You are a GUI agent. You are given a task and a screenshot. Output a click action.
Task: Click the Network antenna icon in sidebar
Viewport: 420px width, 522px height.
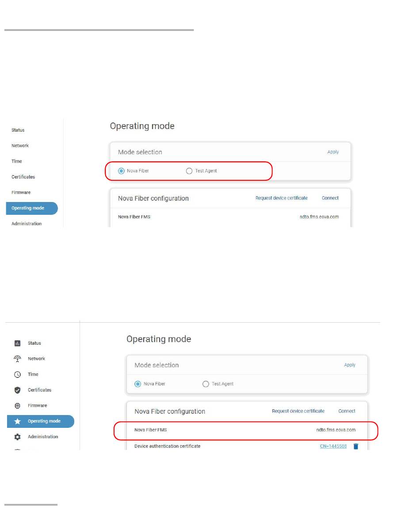[17, 359]
